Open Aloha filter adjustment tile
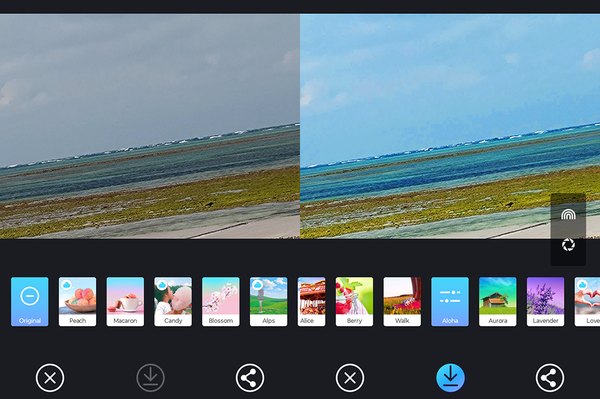Screen dimensions: 600x399 pos(450,301)
